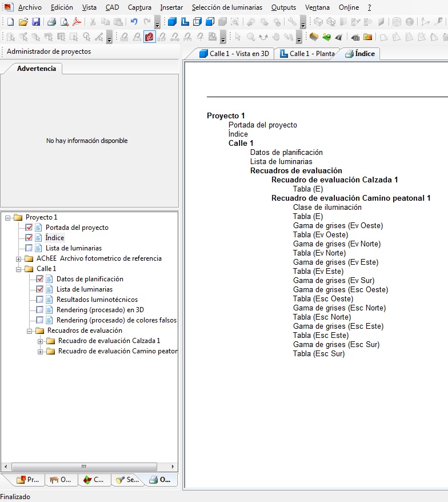Screen dimensions: 448x502
Task: Click the Print preview magnifier icon
Action: click(x=64, y=22)
